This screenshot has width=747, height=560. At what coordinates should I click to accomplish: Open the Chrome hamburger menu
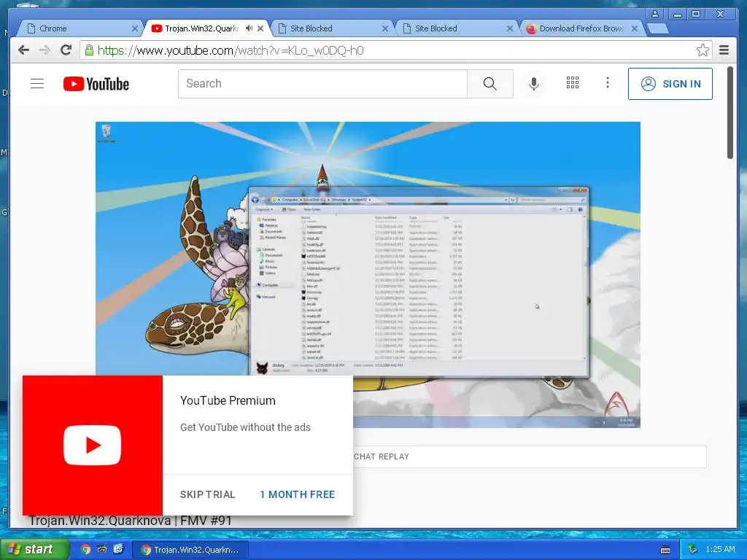tap(724, 50)
